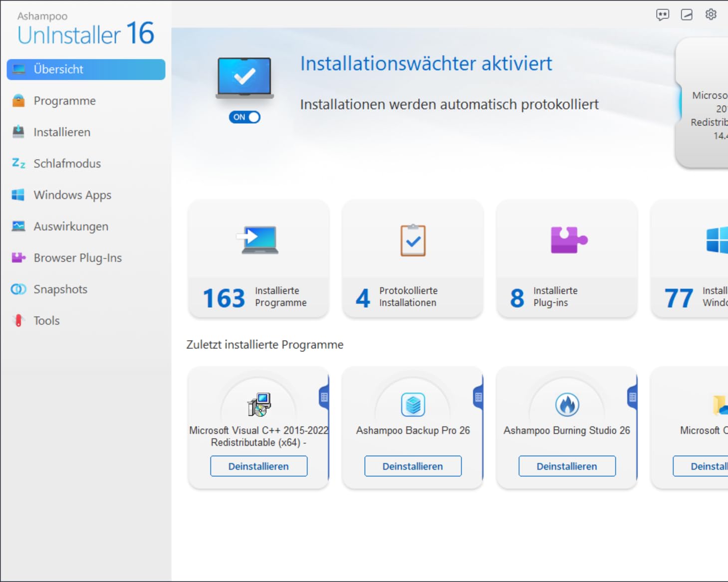Open the 8 Installierte Plug-ins tile

[567, 259]
